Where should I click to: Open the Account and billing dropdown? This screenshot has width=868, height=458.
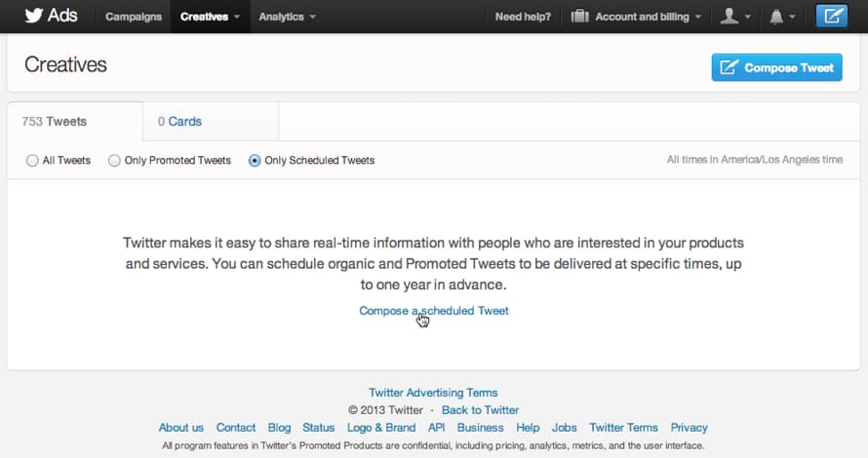click(x=648, y=17)
